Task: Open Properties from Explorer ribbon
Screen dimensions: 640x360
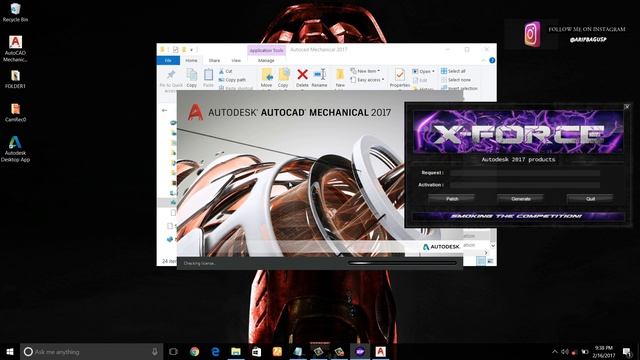Action: (x=400, y=78)
